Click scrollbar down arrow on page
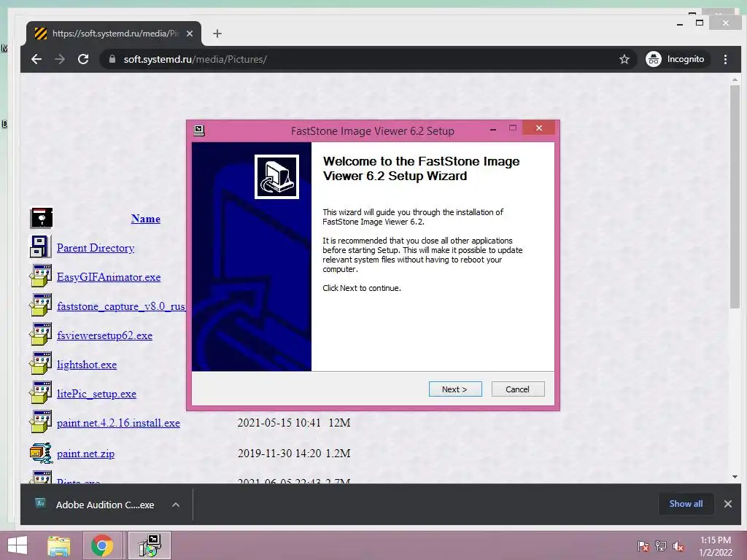This screenshot has width=747, height=560. 735,477
